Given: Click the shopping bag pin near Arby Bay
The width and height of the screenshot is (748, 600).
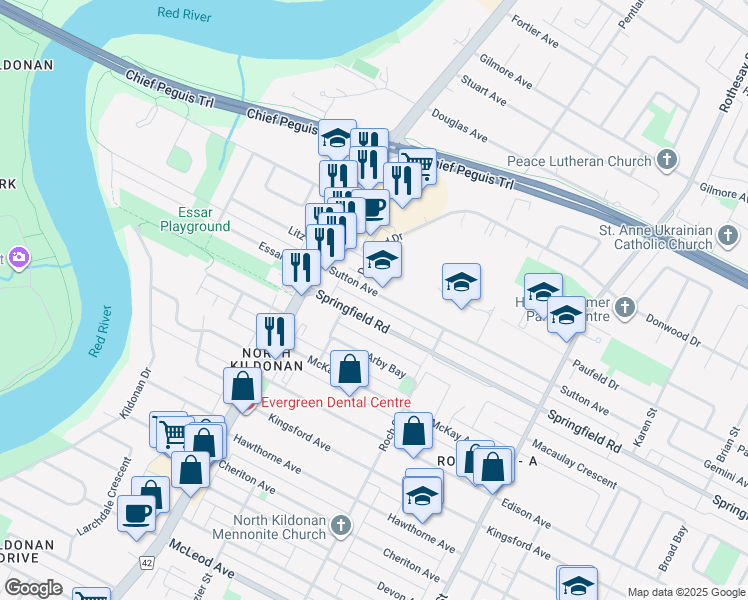Looking at the screenshot, I should coord(349,371).
